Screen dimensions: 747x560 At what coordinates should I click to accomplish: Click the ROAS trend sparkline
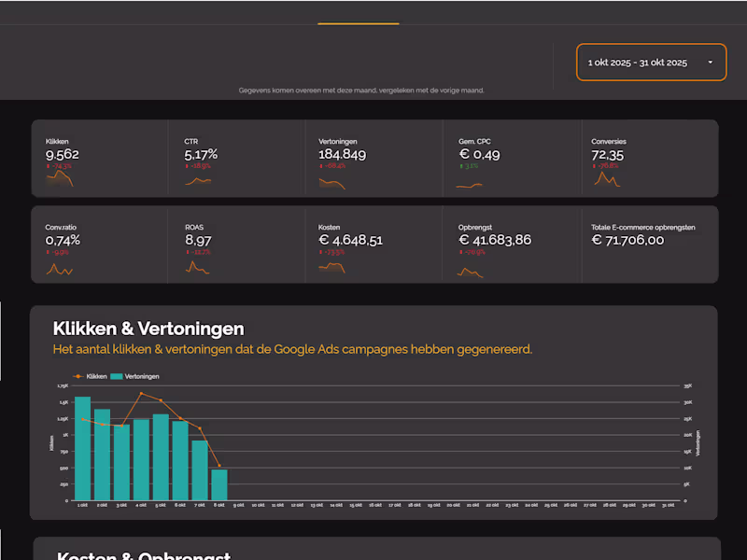point(196,266)
